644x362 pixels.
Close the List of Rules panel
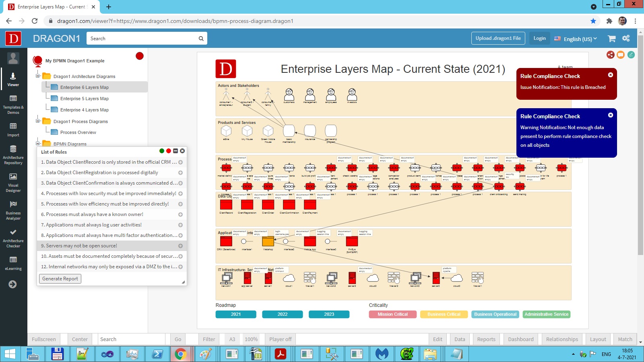point(182,151)
